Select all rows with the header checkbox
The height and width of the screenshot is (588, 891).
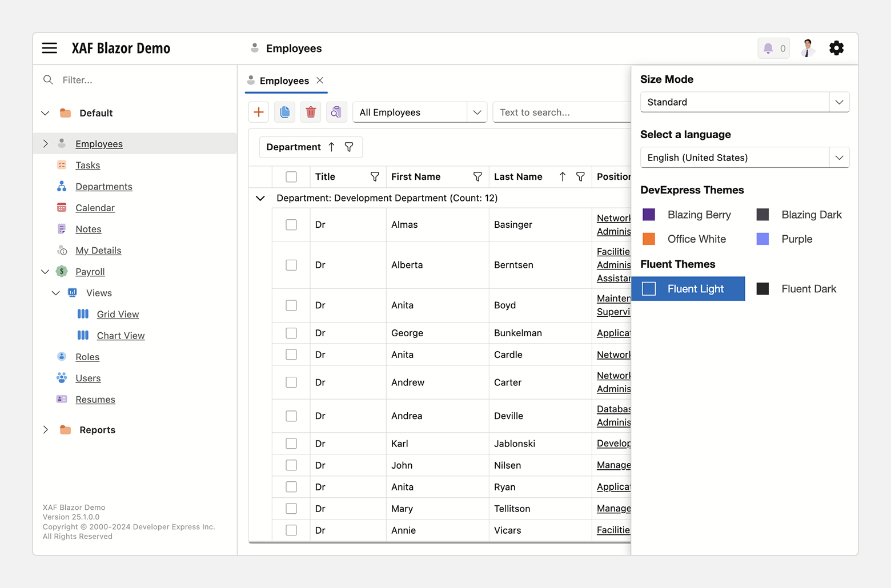(291, 176)
